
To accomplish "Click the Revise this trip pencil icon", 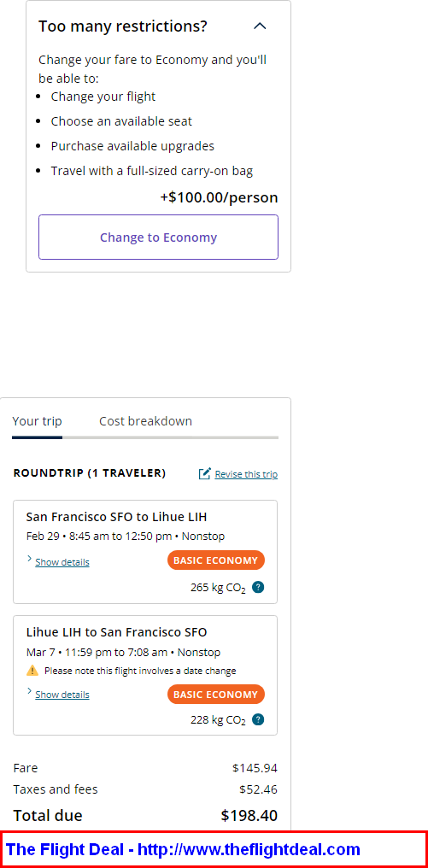I will tap(205, 474).
